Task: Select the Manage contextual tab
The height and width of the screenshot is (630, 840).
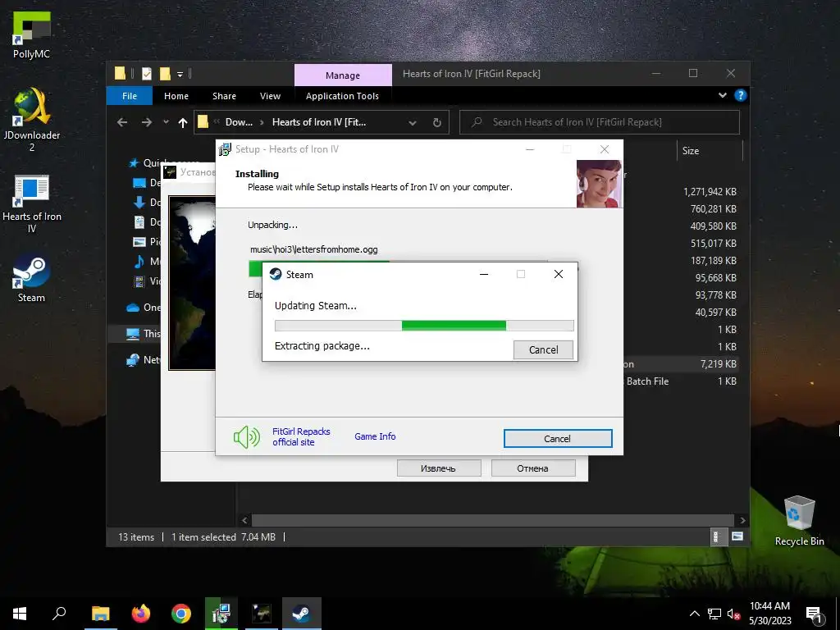Action: click(x=343, y=75)
